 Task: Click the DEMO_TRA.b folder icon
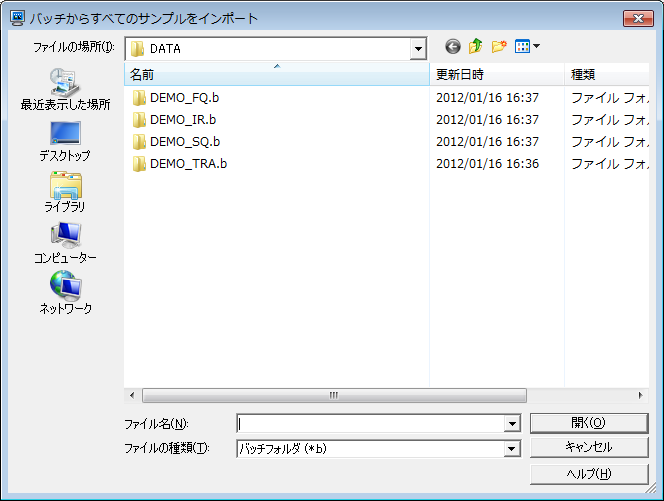pyautogui.click(x=138, y=164)
